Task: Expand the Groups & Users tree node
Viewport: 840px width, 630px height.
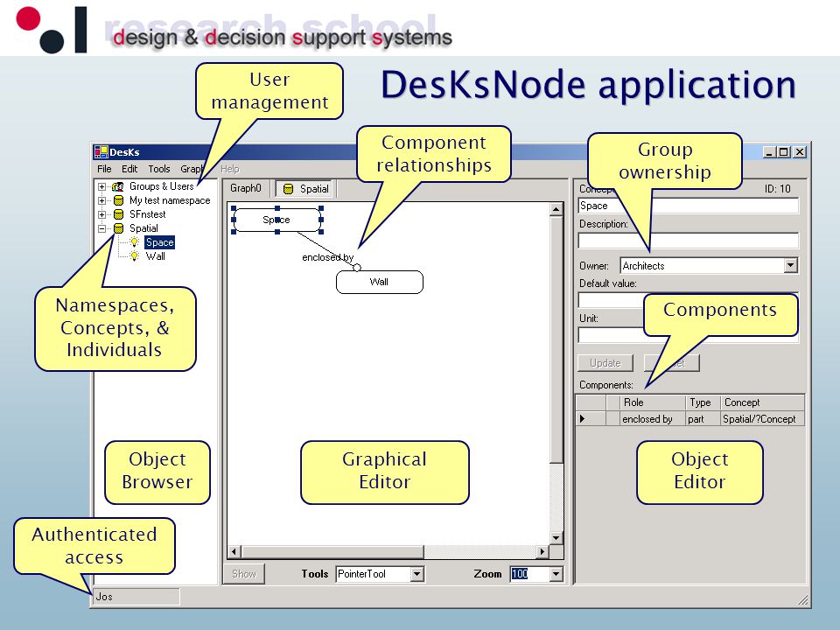Action: pos(101,186)
